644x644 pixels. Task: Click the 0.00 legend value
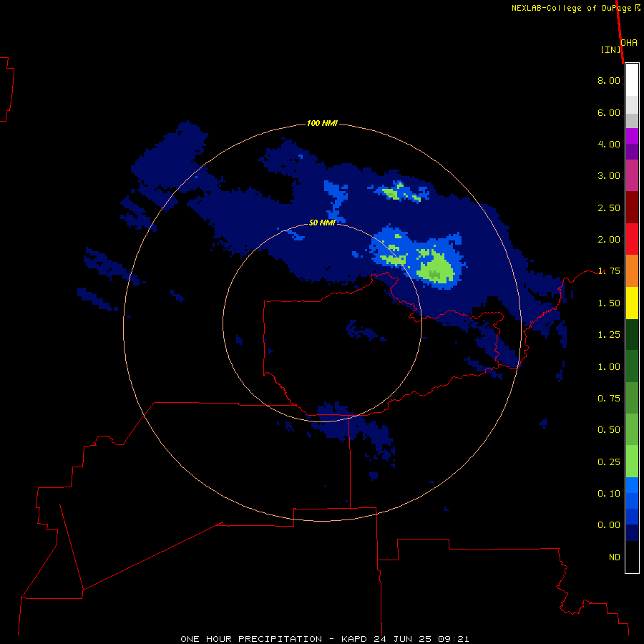609,525
